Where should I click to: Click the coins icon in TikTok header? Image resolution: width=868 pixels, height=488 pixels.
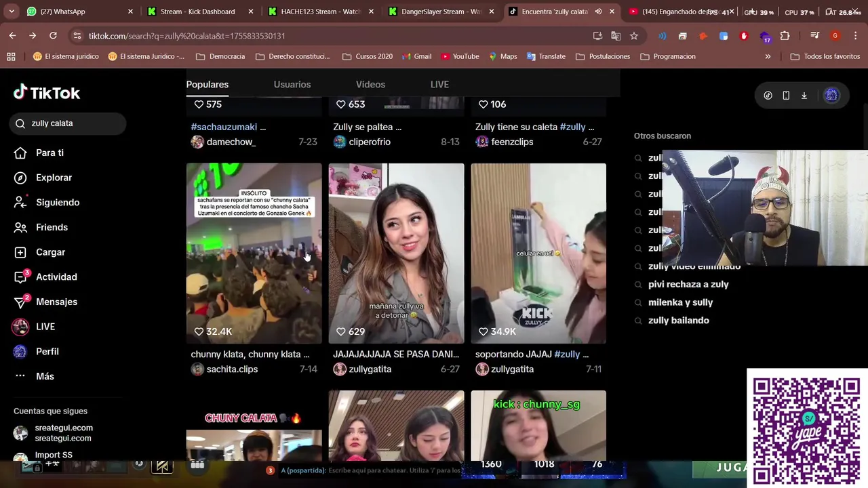[768, 96]
